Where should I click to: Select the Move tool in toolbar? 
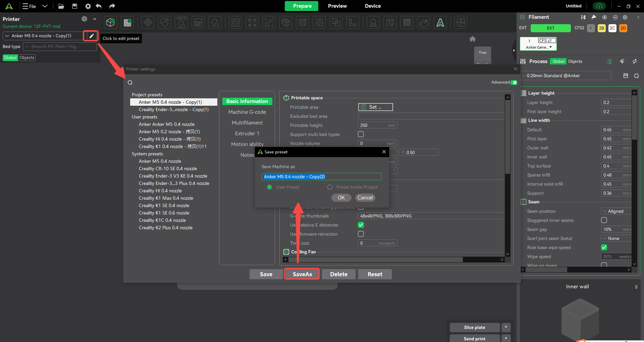click(x=148, y=22)
